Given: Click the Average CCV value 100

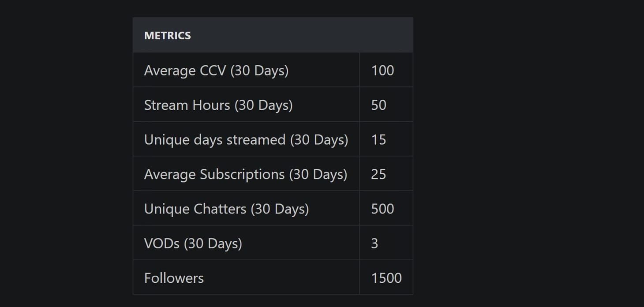Looking at the screenshot, I should coord(382,71).
